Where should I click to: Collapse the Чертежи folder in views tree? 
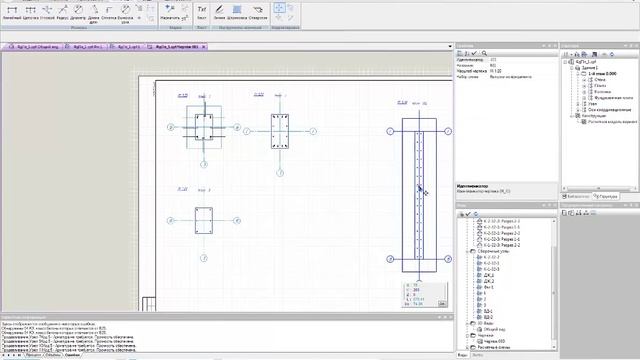467,336
